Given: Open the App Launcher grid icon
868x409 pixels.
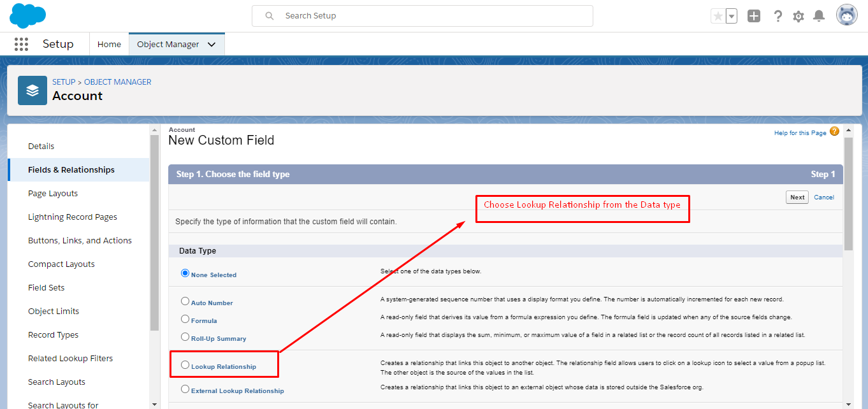Looking at the screenshot, I should click(21, 44).
